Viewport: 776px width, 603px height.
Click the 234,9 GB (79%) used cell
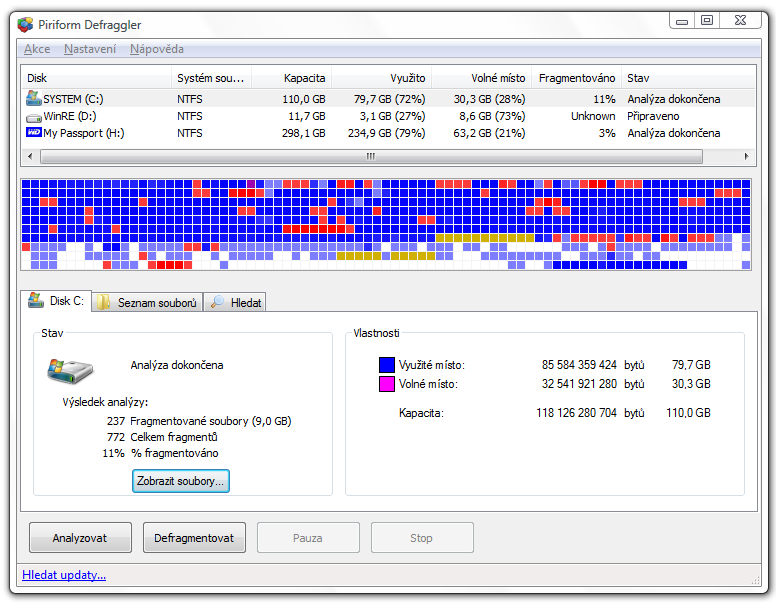(387, 133)
